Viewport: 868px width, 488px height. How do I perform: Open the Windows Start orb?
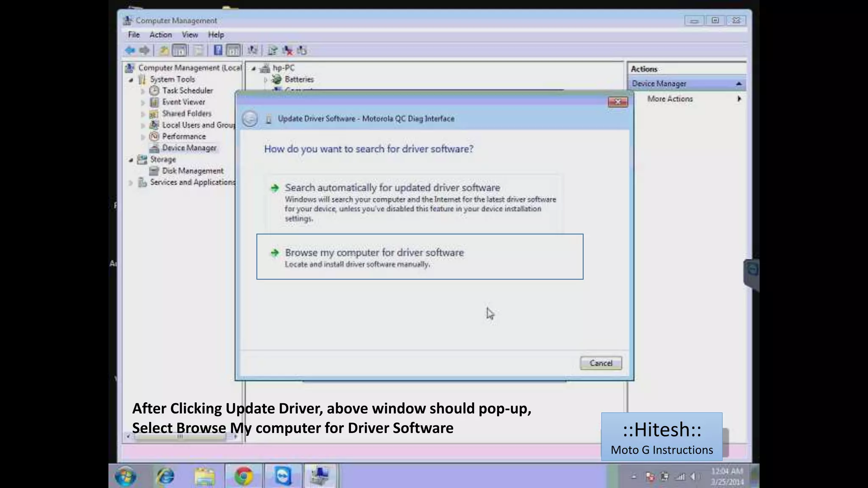point(125,476)
